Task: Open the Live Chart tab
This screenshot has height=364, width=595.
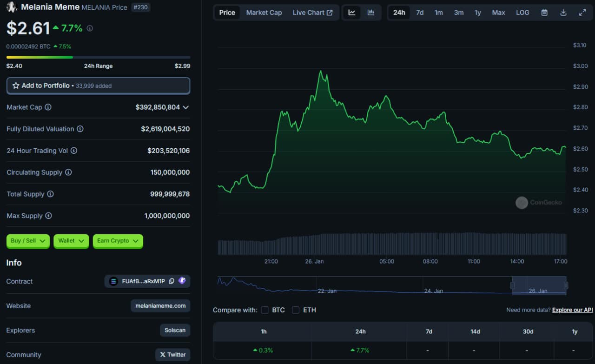Action: tap(313, 13)
